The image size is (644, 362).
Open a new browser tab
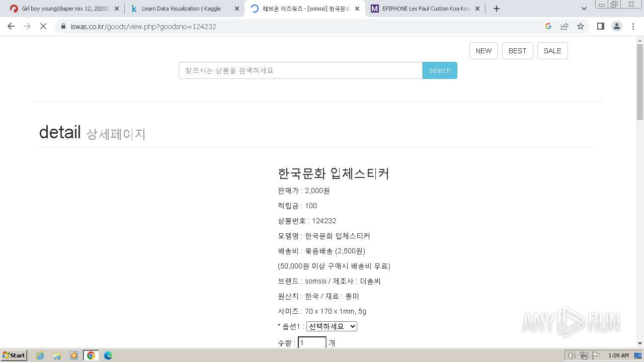point(497,9)
